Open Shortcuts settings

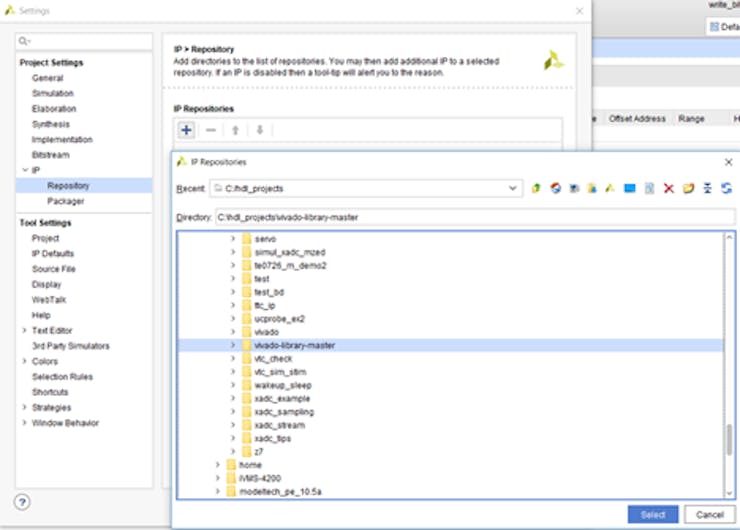click(50, 392)
